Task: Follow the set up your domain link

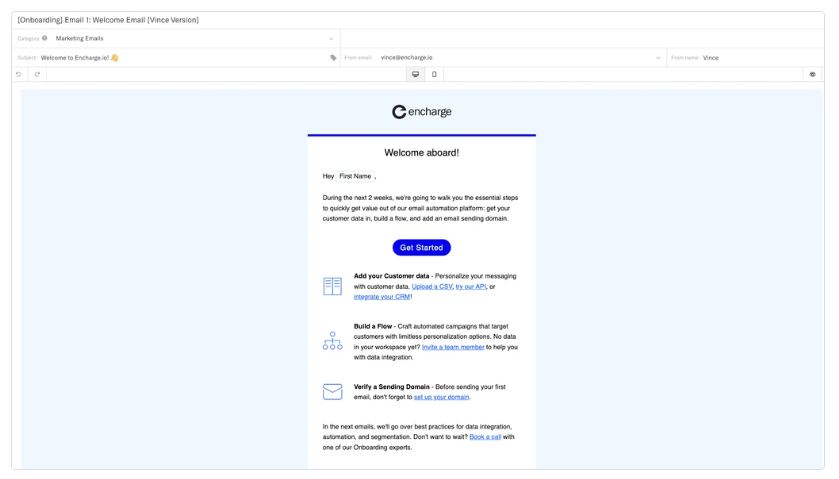Action: tap(441, 397)
